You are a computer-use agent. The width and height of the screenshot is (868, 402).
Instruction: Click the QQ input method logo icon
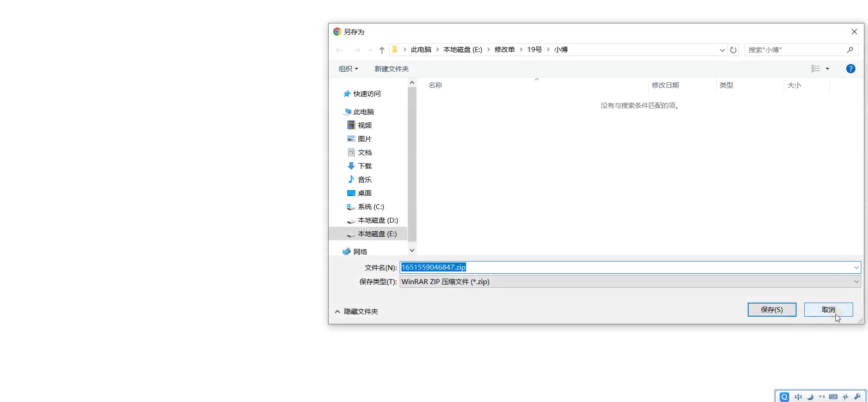[784, 397]
